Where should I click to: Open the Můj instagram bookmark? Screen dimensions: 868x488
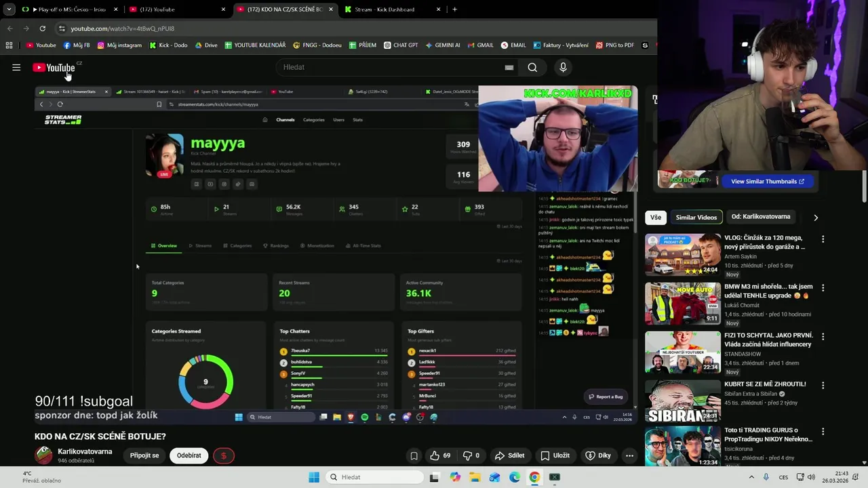119,45
